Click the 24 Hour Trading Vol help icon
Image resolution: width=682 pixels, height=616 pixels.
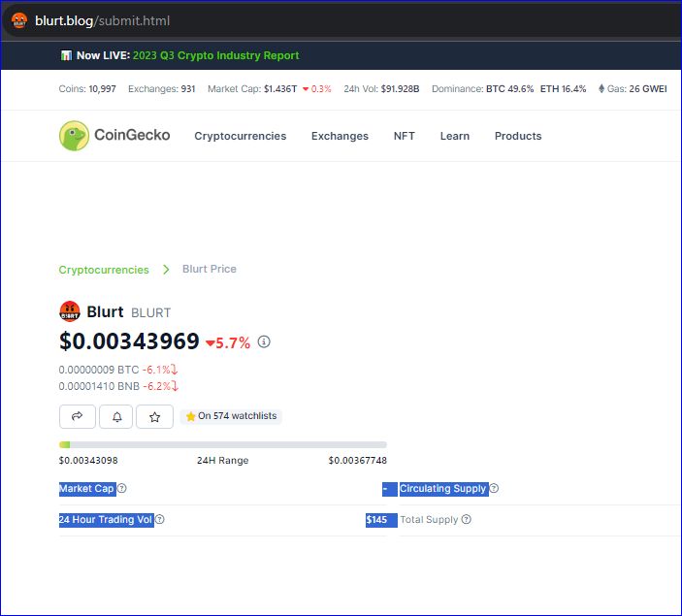[x=160, y=519]
